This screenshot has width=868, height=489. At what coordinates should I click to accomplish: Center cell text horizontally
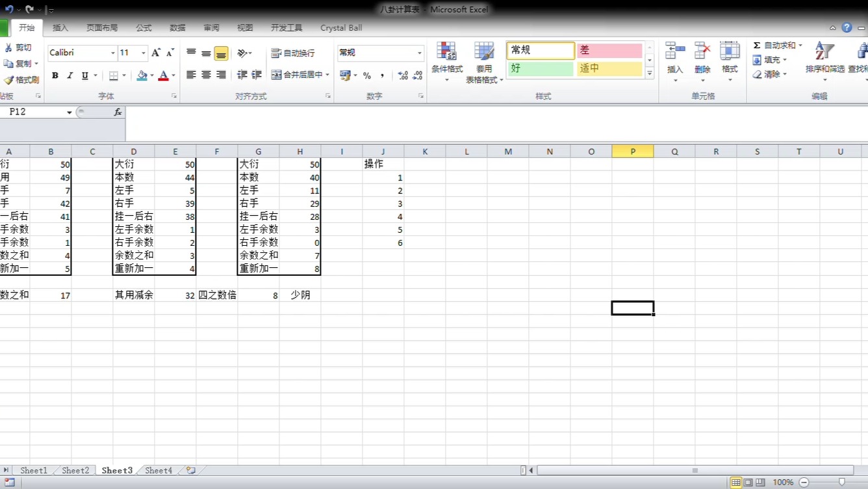[x=206, y=75]
